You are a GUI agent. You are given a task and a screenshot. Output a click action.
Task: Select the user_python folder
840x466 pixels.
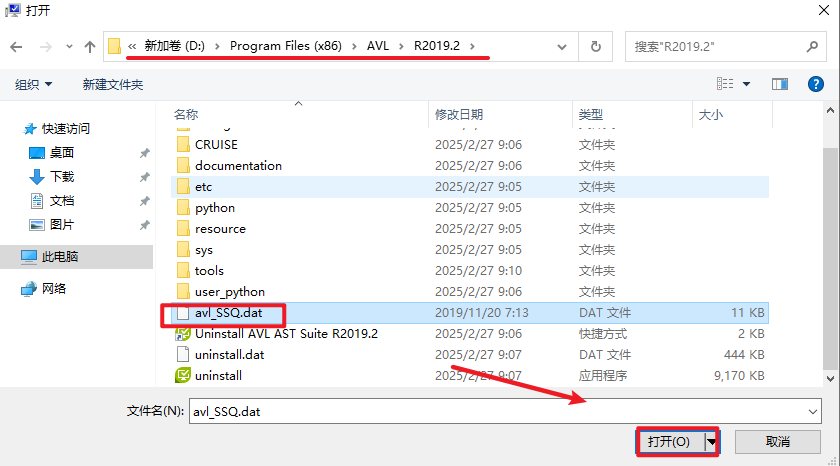[470, 291]
